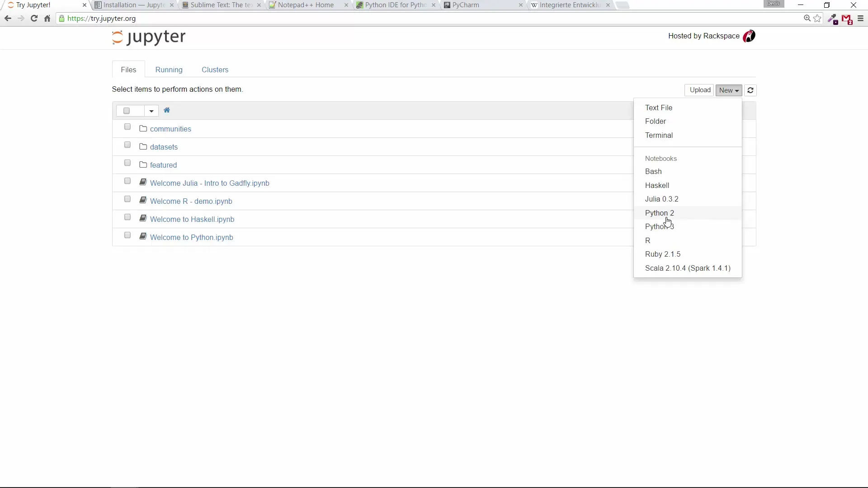Bookmark page with the star icon
Viewport: 868px width, 488px height.
pyautogui.click(x=817, y=19)
